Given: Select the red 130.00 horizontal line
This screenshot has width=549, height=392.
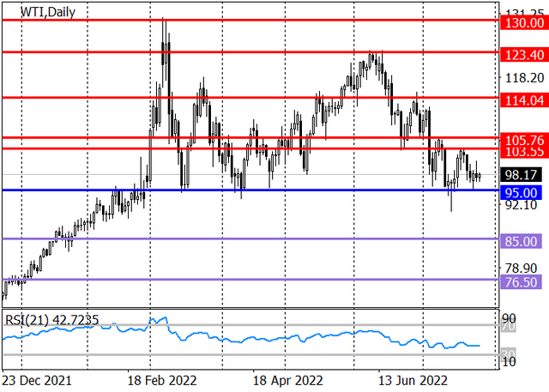Looking at the screenshot, I should [x=251, y=21].
